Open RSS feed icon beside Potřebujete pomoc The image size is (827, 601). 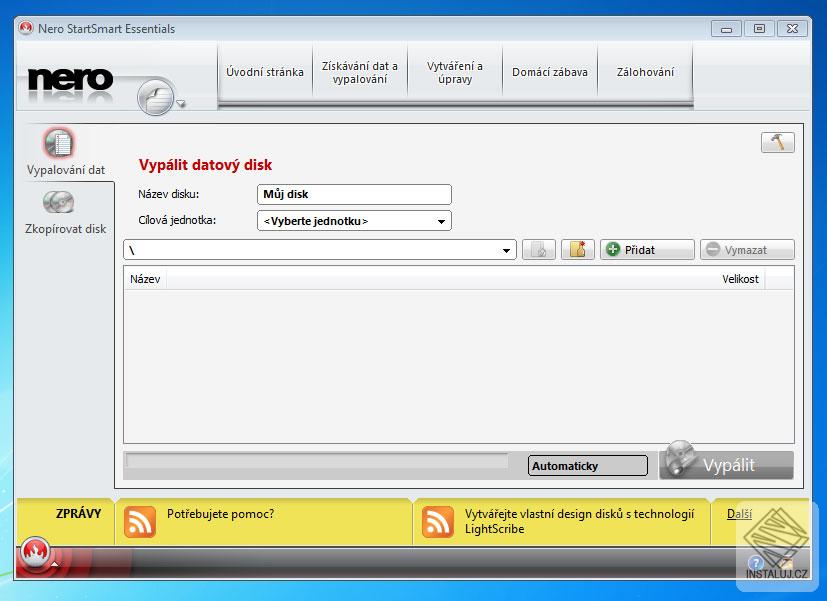(x=140, y=522)
